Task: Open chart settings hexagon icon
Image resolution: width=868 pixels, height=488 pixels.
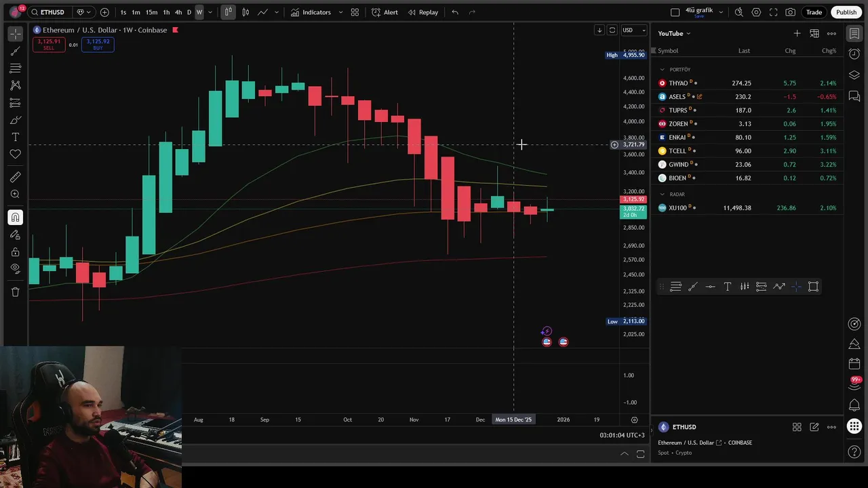Action: (x=756, y=12)
